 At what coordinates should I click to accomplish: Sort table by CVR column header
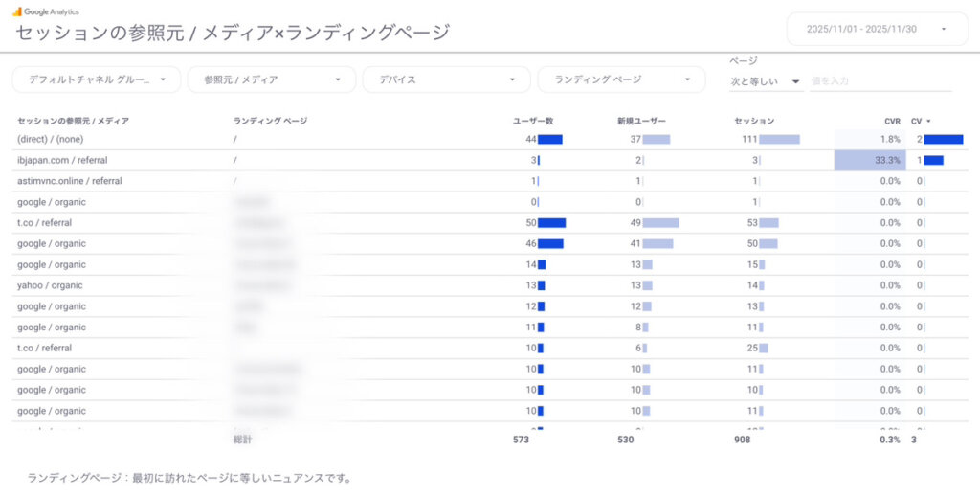point(892,122)
